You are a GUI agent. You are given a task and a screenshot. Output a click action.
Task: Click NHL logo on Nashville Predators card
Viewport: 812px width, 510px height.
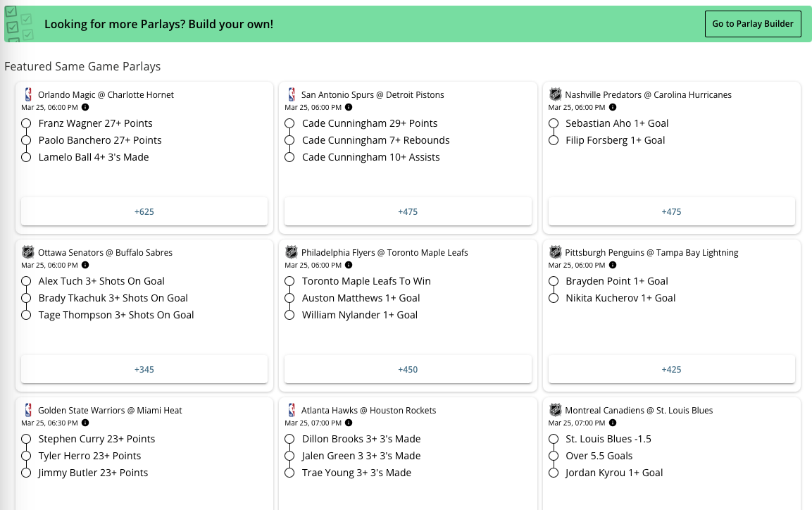555,94
